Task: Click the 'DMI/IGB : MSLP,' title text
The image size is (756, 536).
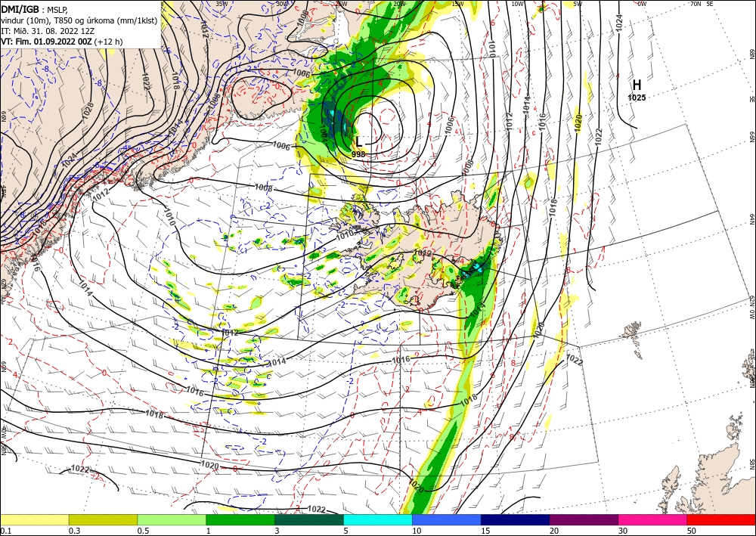Action: (x=35, y=9)
